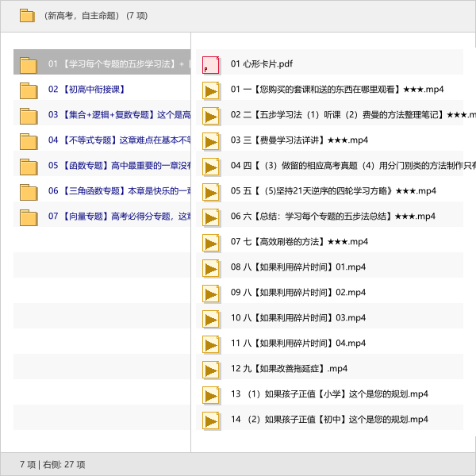Select file 06 六 总结 五步法总结.mp4
This screenshot has width=476, height=476.
(x=333, y=216)
